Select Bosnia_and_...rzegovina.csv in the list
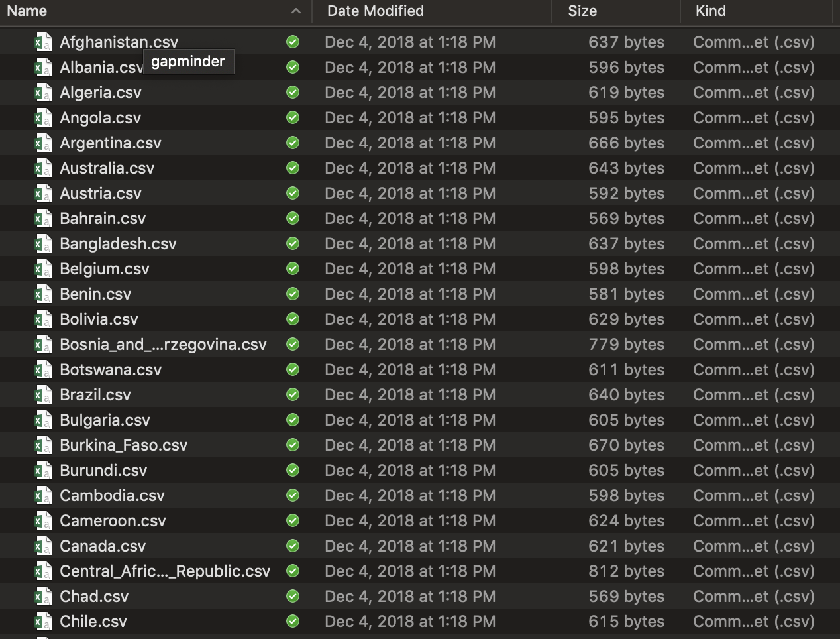 [x=163, y=345]
